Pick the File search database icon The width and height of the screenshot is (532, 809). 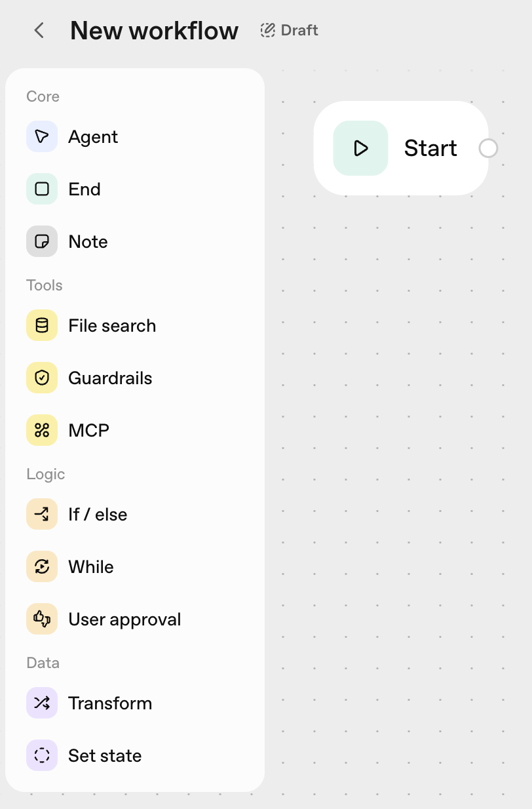[42, 325]
